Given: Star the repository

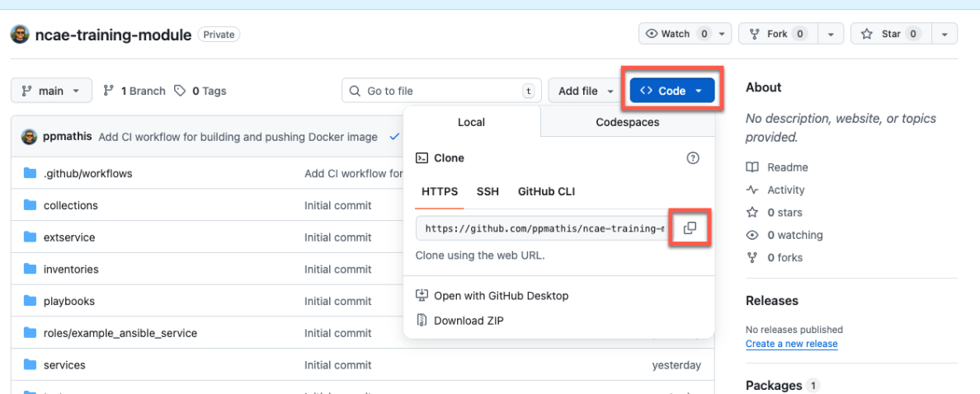Looking at the screenshot, I should [891, 34].
